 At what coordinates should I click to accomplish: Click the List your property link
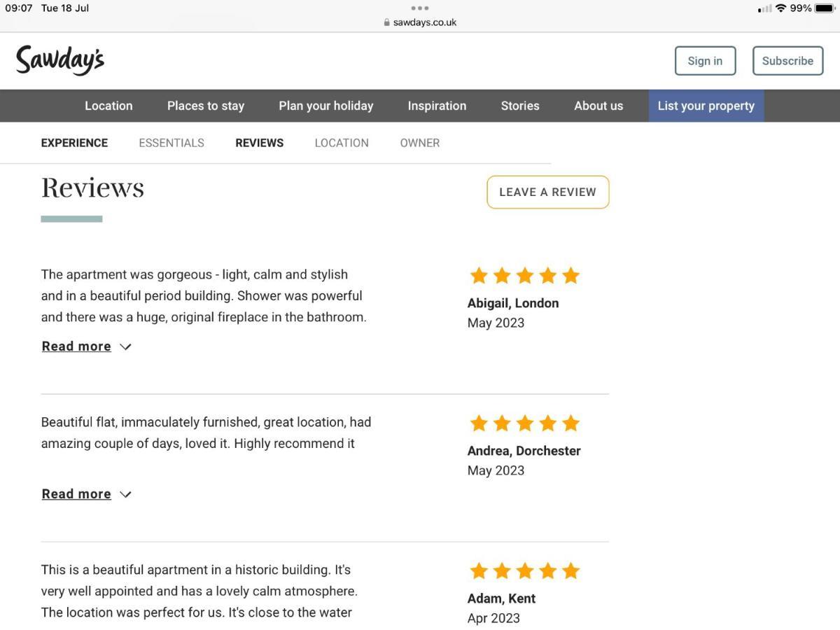pos(706,106)
